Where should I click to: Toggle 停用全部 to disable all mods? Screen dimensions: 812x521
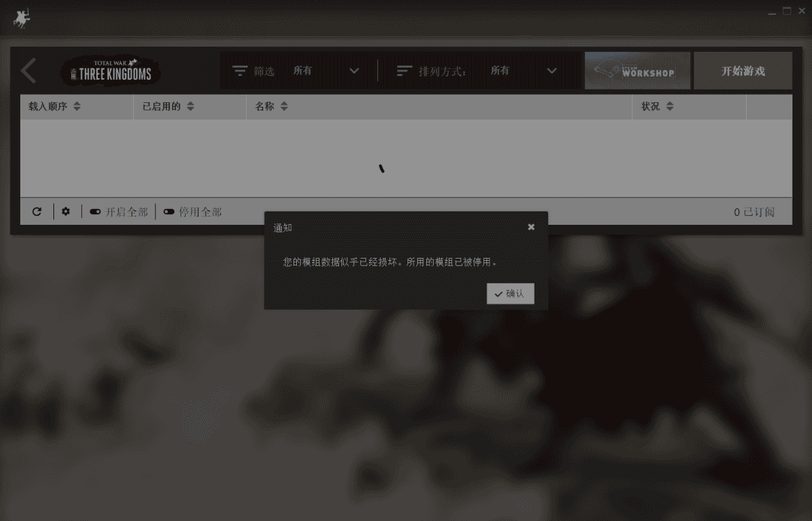[197, 211]
